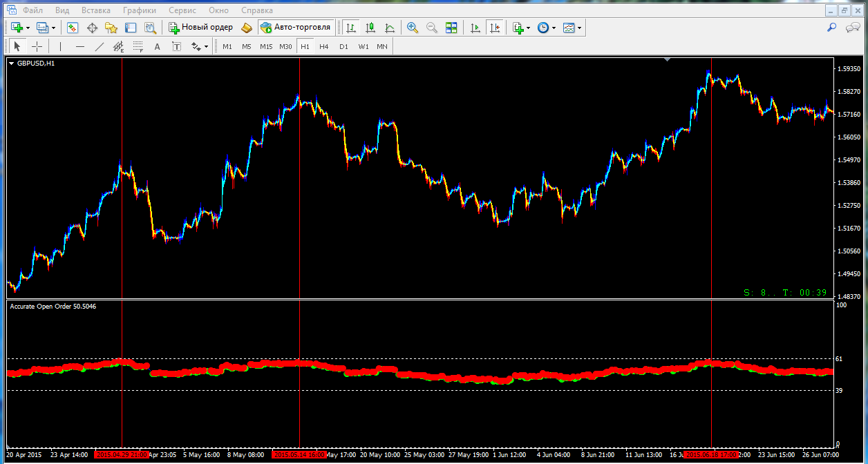Viewport: 868px width, 464px height.
Task: Open the Вставка menu
Action: pos(95,10)
